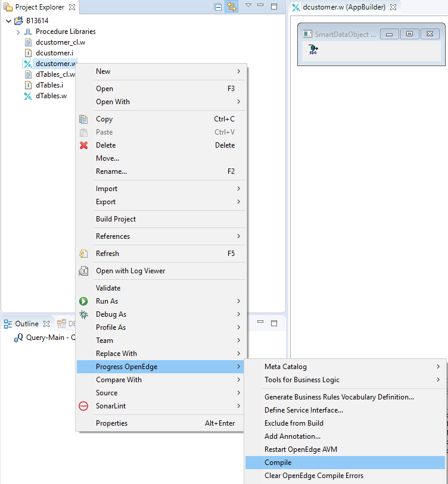448x484 pixels.
Task: Maximize the Outline panel
Action: [274, 323]
